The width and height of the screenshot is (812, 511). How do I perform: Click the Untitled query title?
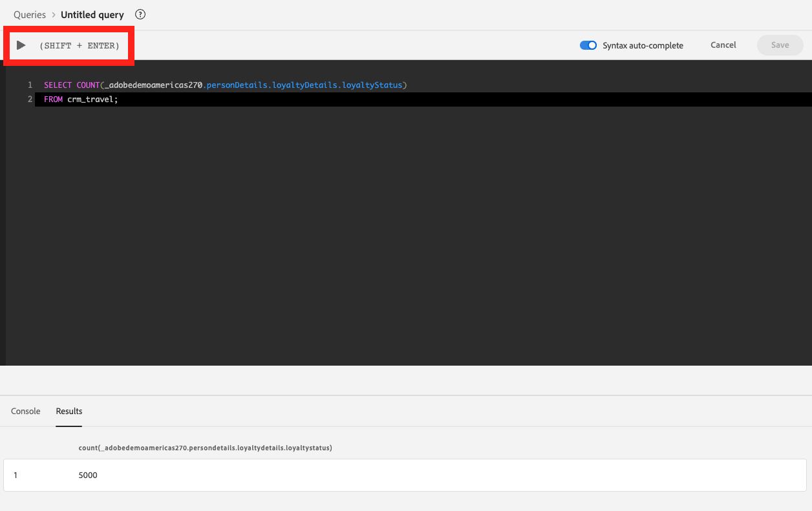click(x=92, y=15)
